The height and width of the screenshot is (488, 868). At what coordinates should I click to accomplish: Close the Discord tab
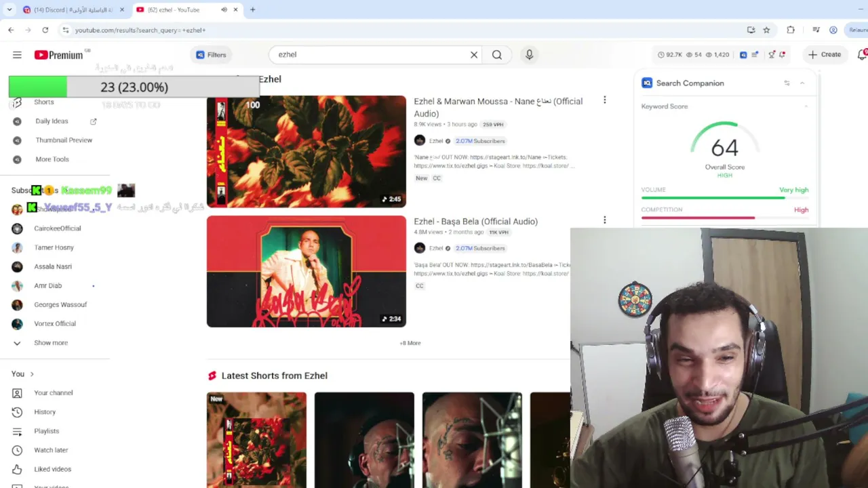tap(122, 9)
